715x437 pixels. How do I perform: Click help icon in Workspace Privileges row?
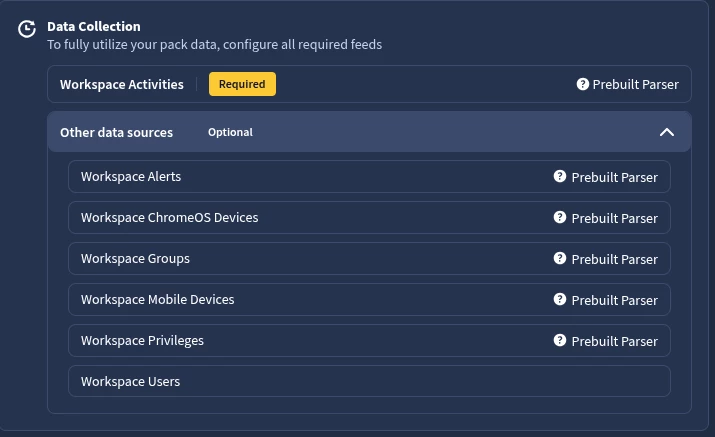(x=560, y=340)
